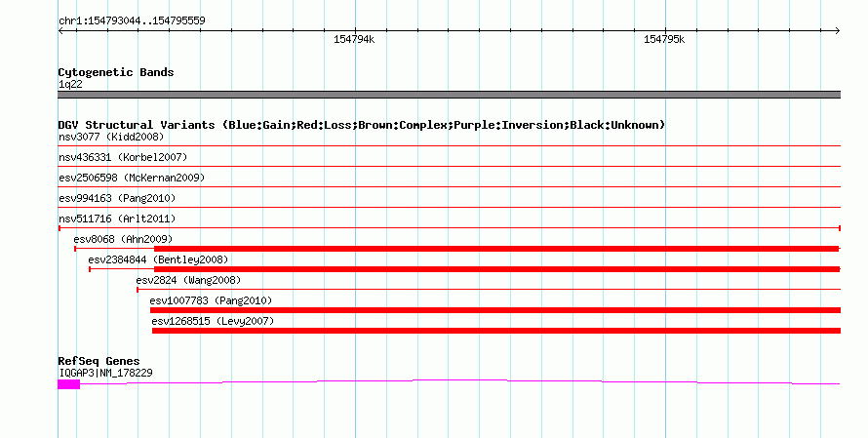
Task: Click the thin red line of nsv511716
Action: [449, 228]
